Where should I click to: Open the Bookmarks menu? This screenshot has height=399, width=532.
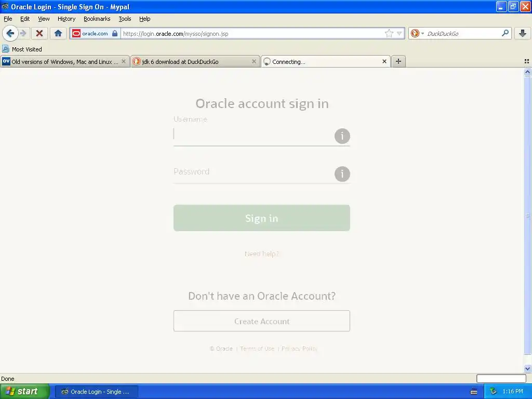click(x=97, y=19)
